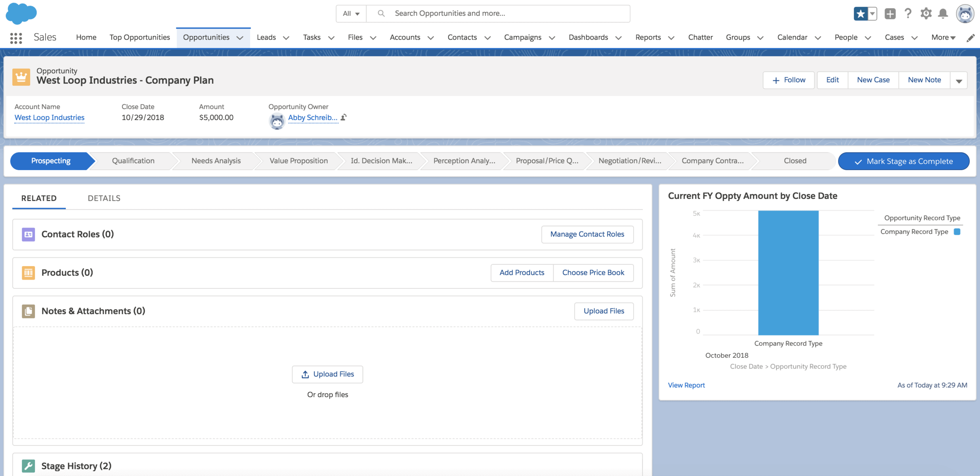Open Stage History (2) related list
980x476 pixels.
pyautogui.click(x=76, y=466)
